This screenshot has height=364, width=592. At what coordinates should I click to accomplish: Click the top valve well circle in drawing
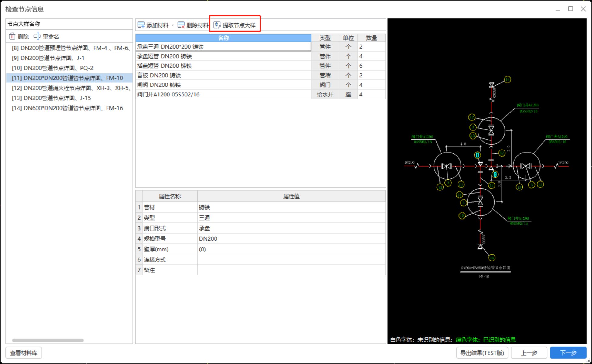[491, 131]
